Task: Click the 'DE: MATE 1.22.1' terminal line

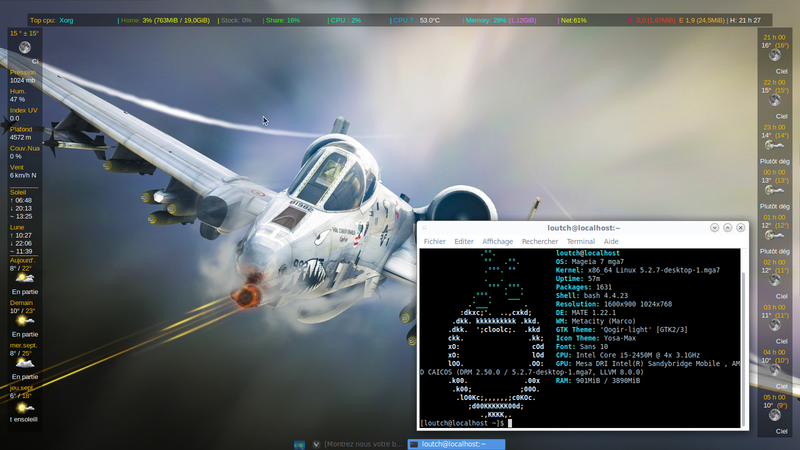Action: [x=586, y=313]
